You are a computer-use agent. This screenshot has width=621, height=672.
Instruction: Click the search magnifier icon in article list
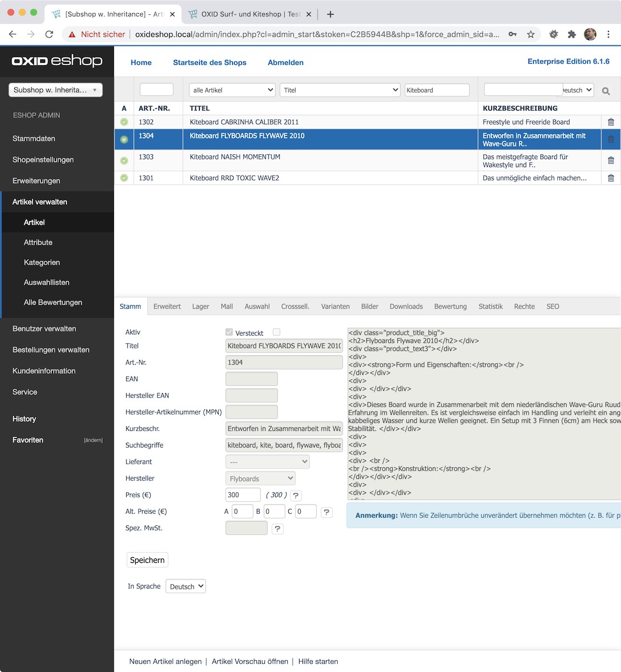pyautogui.click(x=606, y=91)
